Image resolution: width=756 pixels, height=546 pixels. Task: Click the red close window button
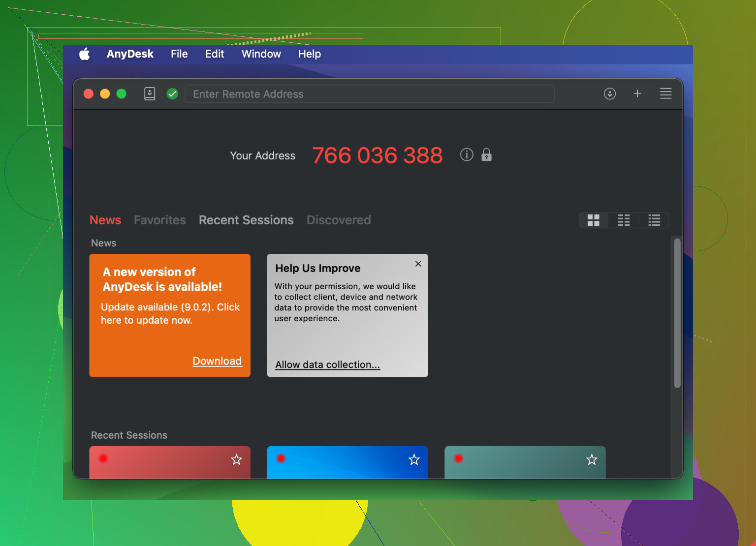click(x=89, y=93)
